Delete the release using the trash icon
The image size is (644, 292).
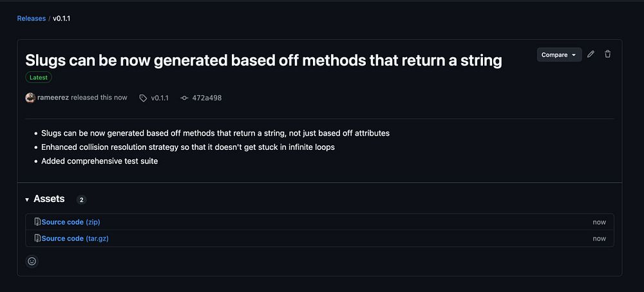(x=608, y=55)
